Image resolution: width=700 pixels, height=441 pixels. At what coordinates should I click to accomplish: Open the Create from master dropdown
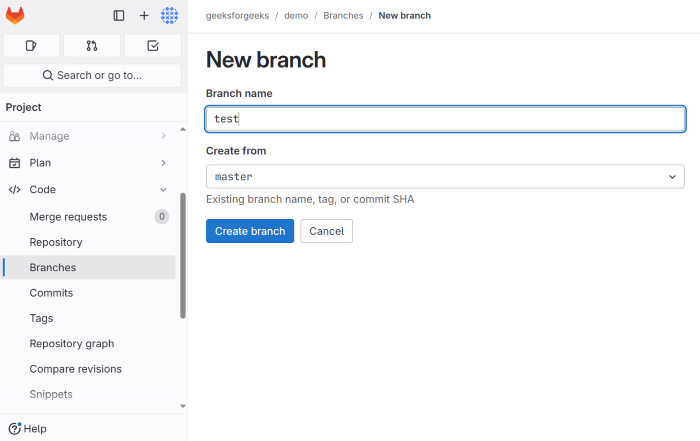pos(445,177)
